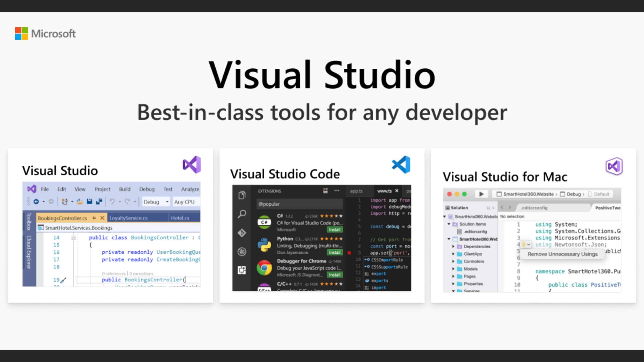Toggle pin on BookingsController.cs tab
Screen dimensions: 644x362
94,218
